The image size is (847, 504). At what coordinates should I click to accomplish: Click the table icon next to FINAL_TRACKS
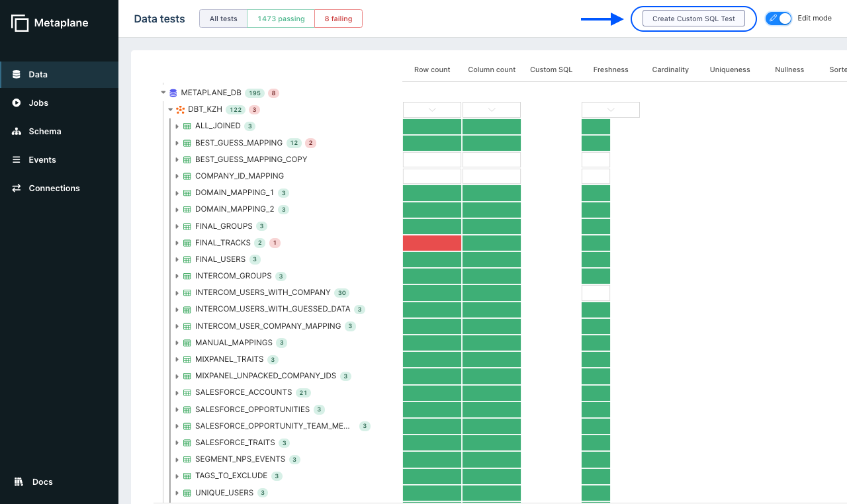[187, 243]
